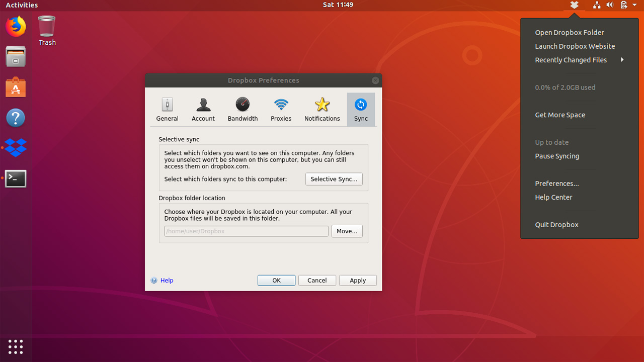
Task: Go to the Notifications tab
Action: coord(322,110)
